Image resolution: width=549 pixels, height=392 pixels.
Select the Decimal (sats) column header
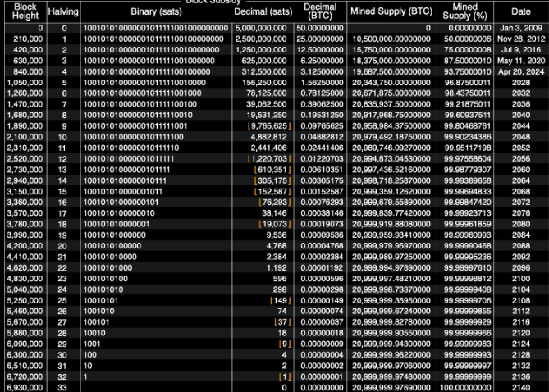[263, 11]
